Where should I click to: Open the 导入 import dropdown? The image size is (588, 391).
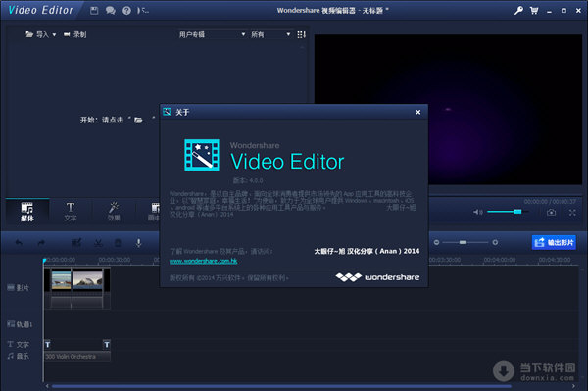point(40,34)
